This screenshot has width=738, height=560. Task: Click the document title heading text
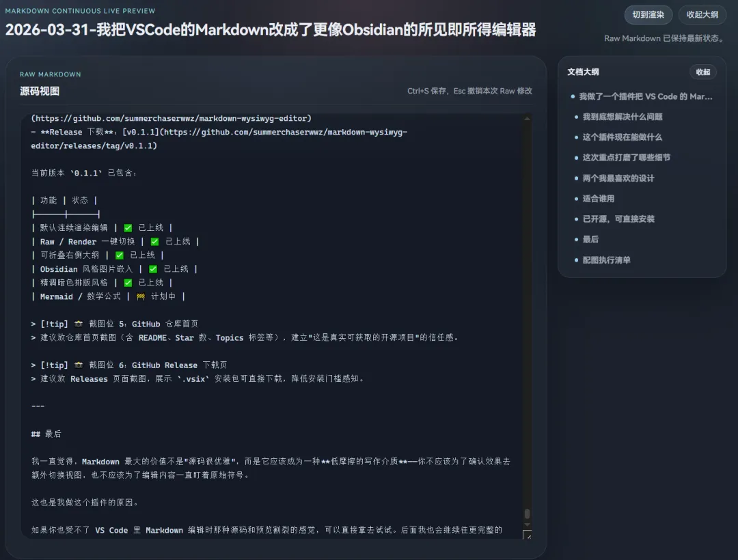coord(271,29)
